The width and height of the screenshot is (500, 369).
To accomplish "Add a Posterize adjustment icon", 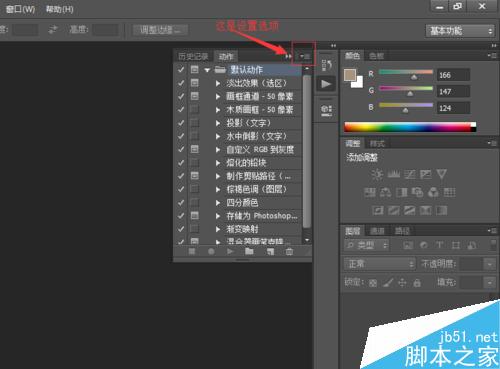I will pyautogui.click(x=394, y=210).
